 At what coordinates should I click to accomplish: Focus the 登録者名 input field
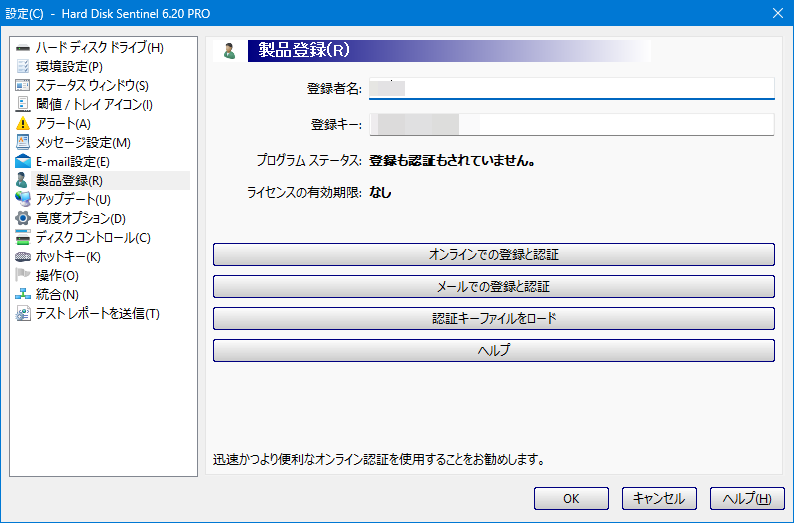point(572,88)
